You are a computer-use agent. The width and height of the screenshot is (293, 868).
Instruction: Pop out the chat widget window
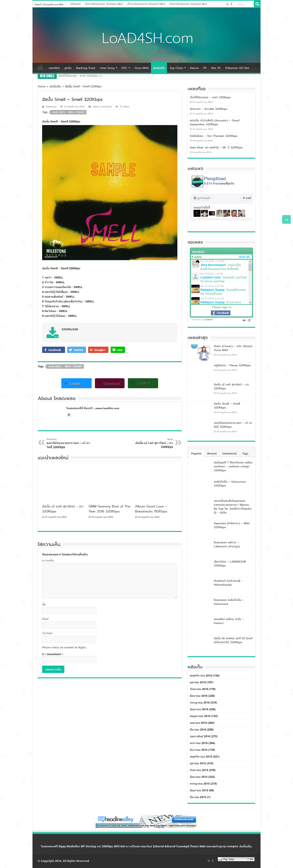point(249,320)
